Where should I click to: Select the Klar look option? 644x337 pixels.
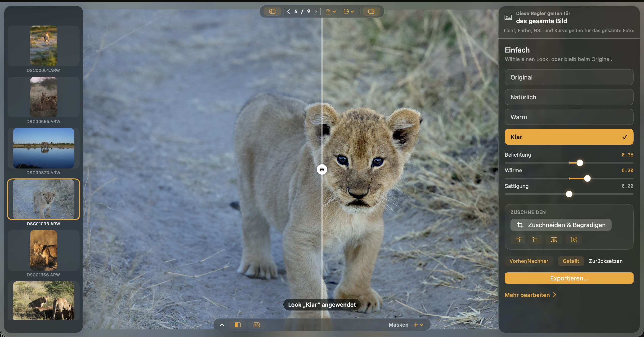pos(569,137)
